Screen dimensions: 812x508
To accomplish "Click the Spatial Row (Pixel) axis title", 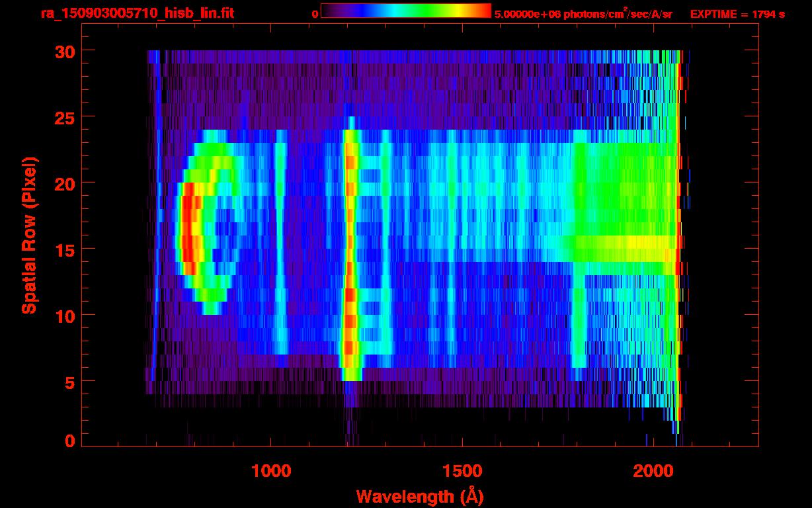I will (28, 235).
